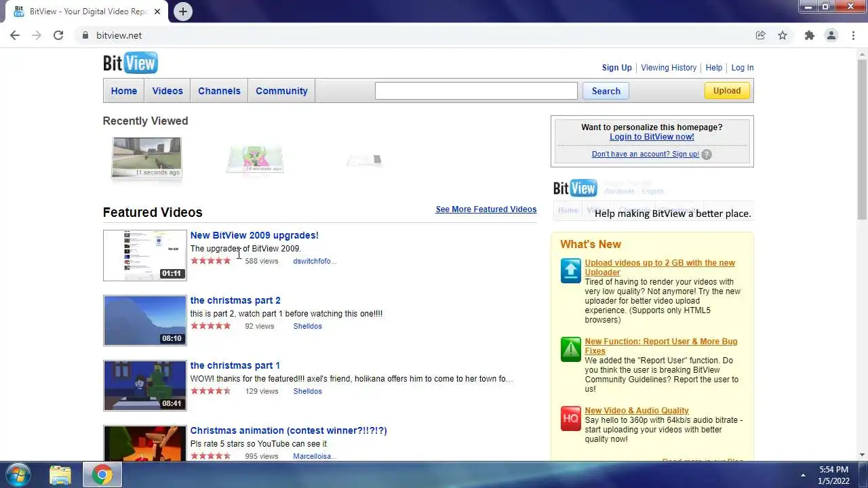Click Login to BitView now link

pos(652,137)
